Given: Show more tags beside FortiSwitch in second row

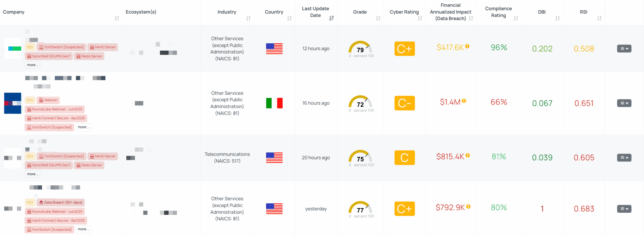Looking at the screenshot, I should pyautogui.click(x=84, y=127).
